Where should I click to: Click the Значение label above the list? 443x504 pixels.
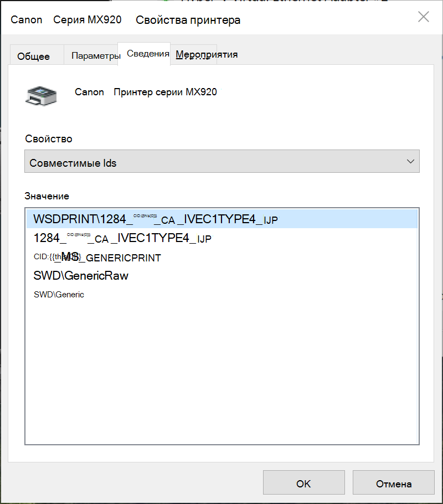(x=47, y=196)
